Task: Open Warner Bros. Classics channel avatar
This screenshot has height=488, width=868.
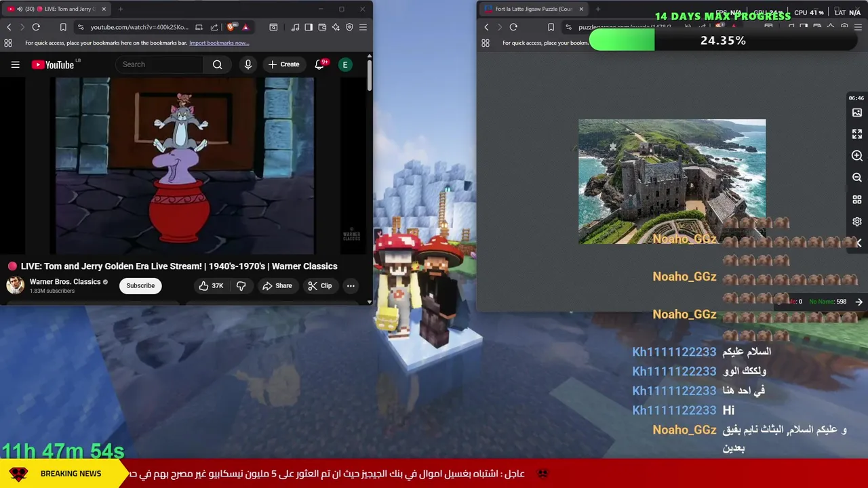Action: pos(15,285)
